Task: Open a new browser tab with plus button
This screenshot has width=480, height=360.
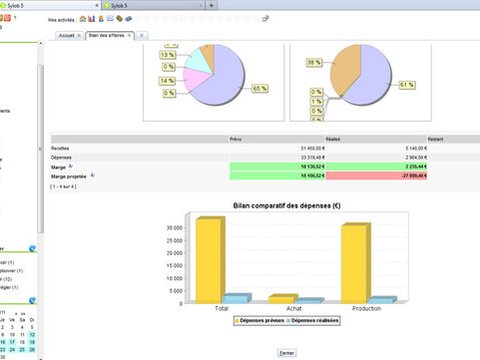Action: pyautogui.click(x=211, y=5)
